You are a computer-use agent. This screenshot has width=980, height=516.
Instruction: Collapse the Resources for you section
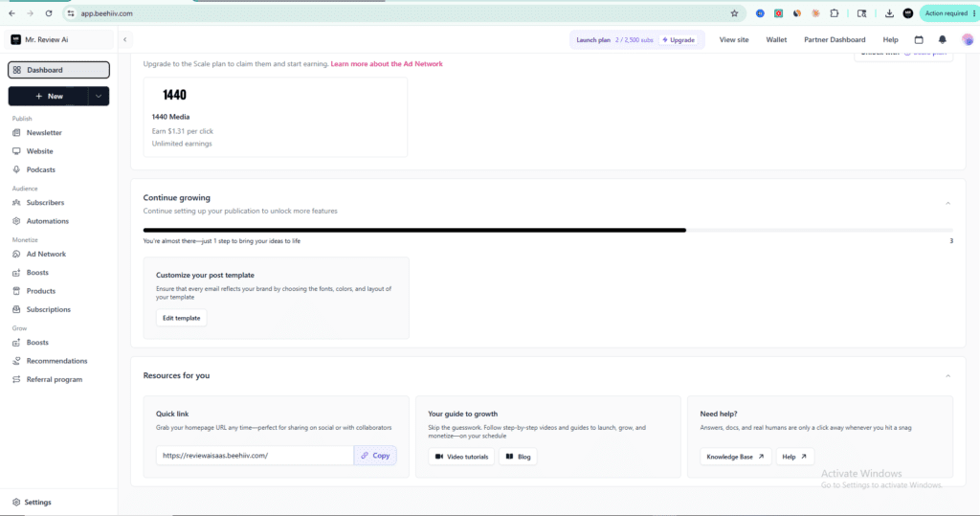point(947,376)
